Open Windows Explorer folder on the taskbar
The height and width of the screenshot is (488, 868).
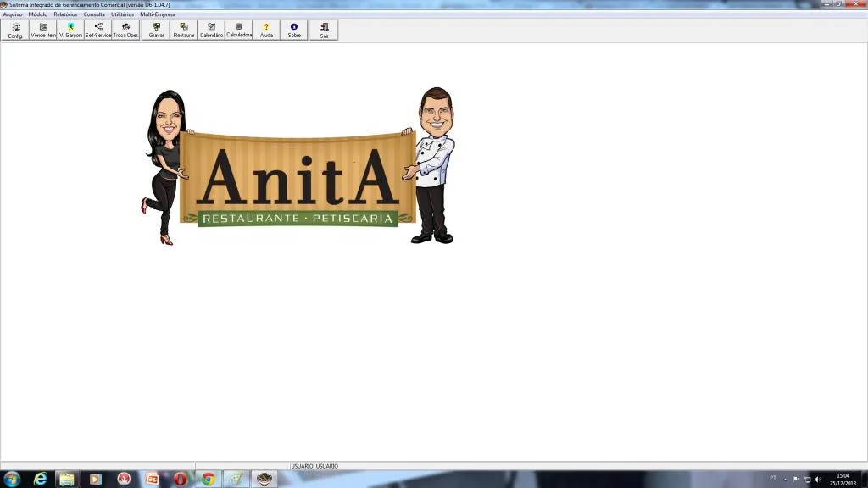(67, 480)
